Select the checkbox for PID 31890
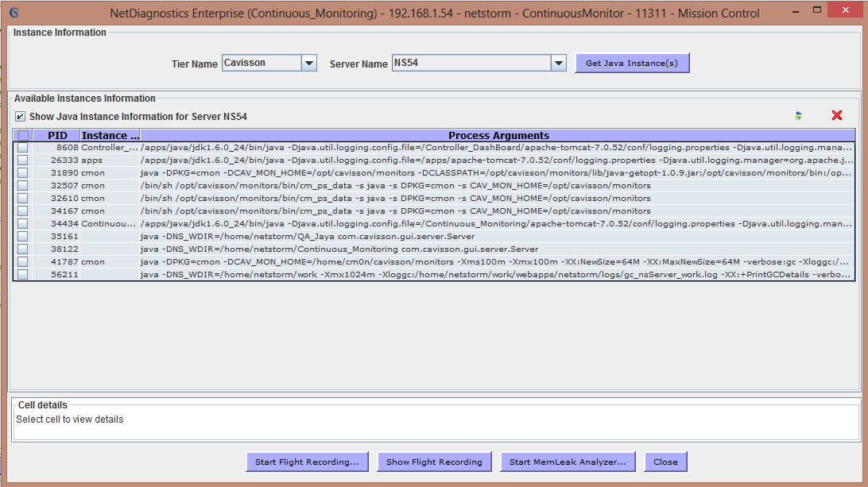Viewport: 868px width, 487px height. tap(23, 173)
